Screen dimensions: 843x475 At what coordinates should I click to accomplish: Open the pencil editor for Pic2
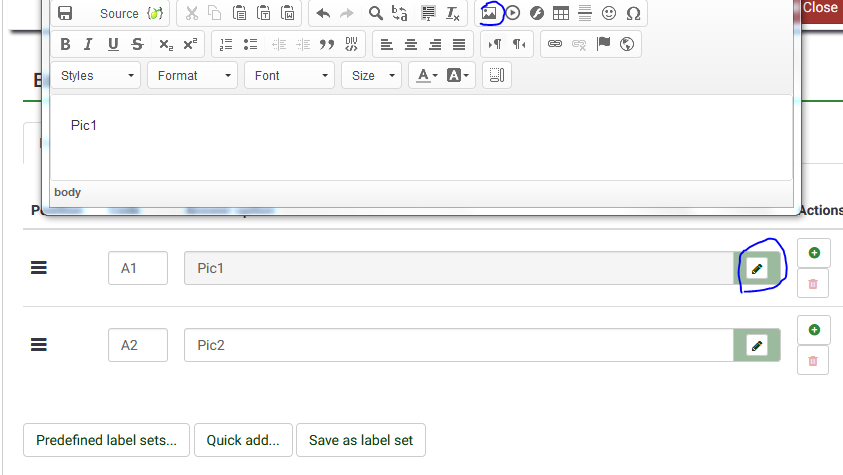[757, 345]
